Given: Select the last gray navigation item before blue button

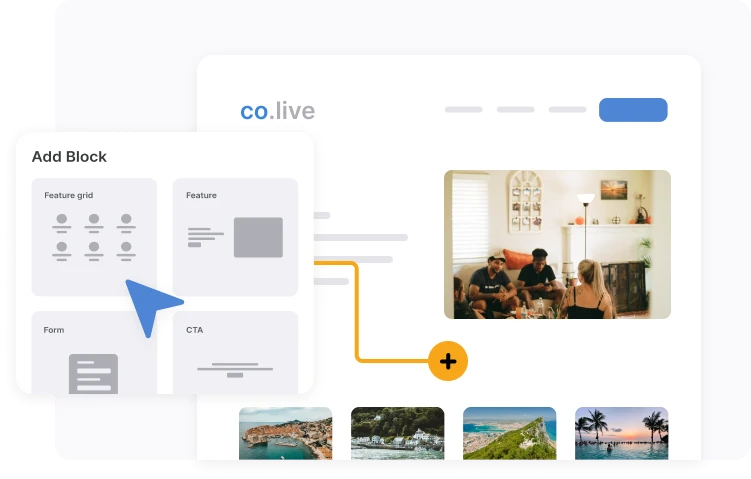Looking at the screenshot, I should point(567,110).
